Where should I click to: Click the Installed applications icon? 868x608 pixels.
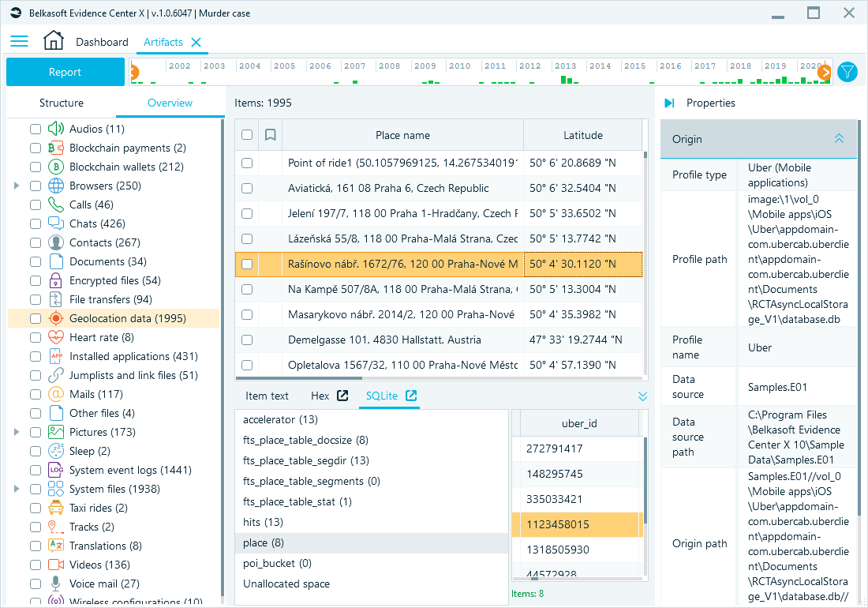(x=56, y=356)
